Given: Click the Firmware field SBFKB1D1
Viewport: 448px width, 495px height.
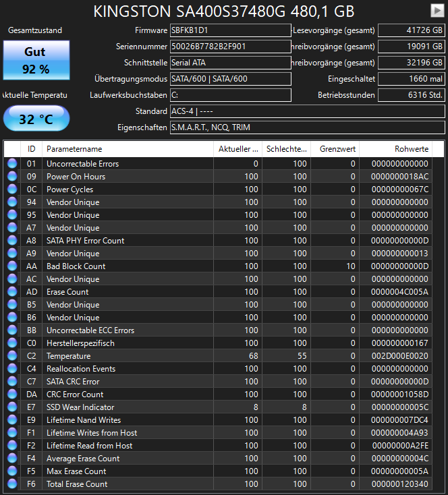Looking at the screenshot, I should coord(230,30).
